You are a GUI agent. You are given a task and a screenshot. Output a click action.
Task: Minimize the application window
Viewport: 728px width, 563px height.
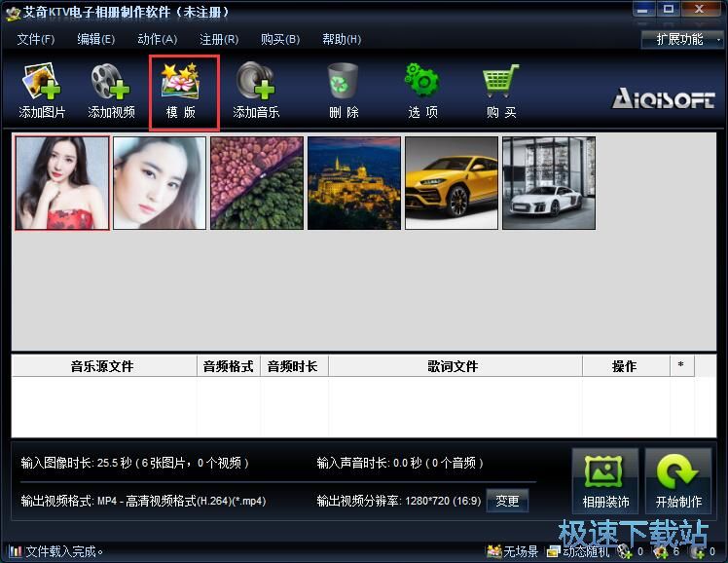pos(643,10)
